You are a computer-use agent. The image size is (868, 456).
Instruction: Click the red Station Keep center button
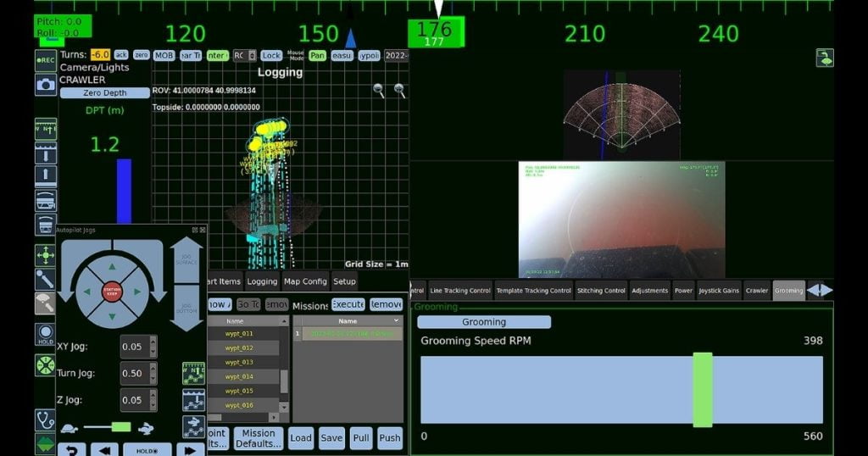click(113, 292)
